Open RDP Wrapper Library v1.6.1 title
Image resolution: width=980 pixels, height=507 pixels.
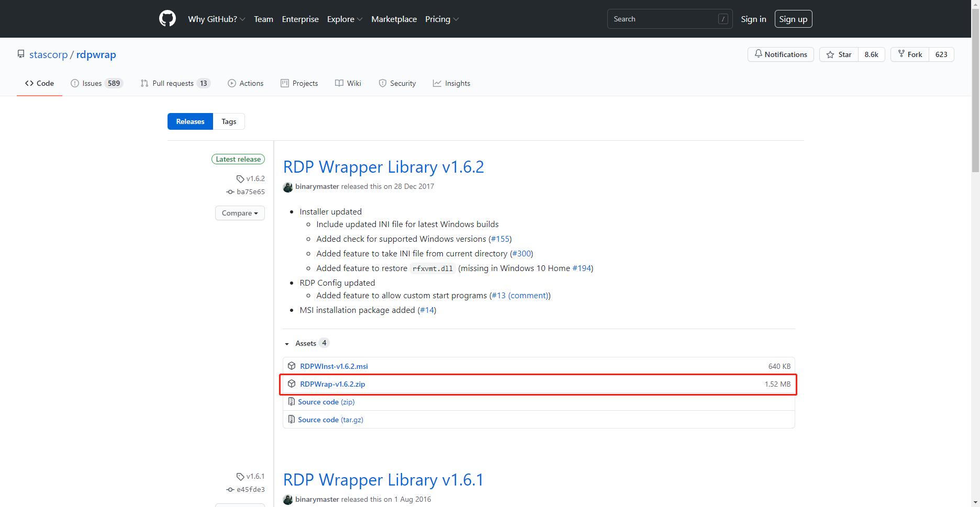point(383,480)
